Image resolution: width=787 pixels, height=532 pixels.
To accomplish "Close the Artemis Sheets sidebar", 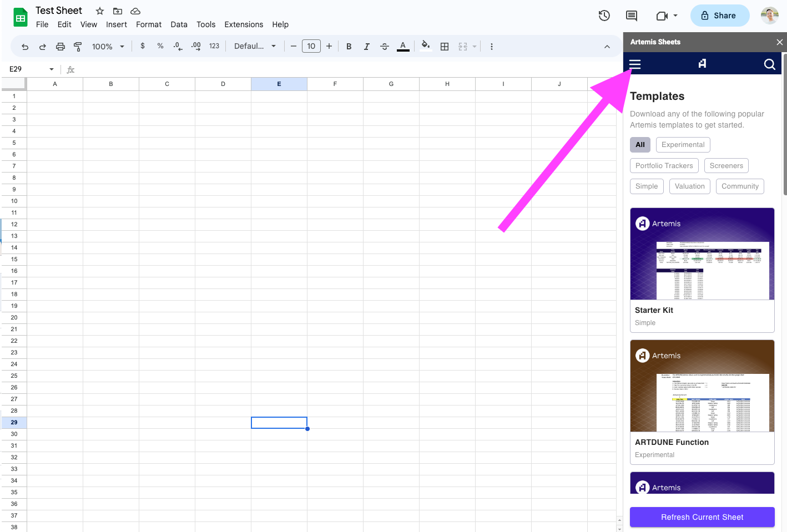I will [779, 42].
